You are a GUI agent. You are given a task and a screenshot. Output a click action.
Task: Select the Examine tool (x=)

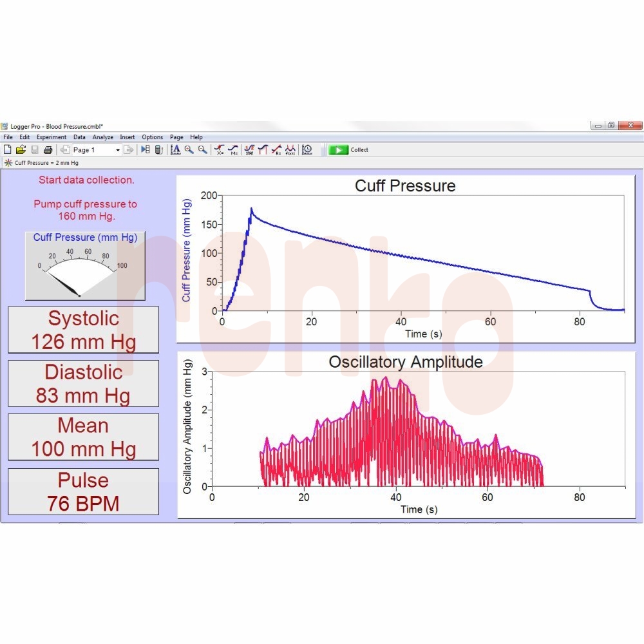(x=218, y=150)
